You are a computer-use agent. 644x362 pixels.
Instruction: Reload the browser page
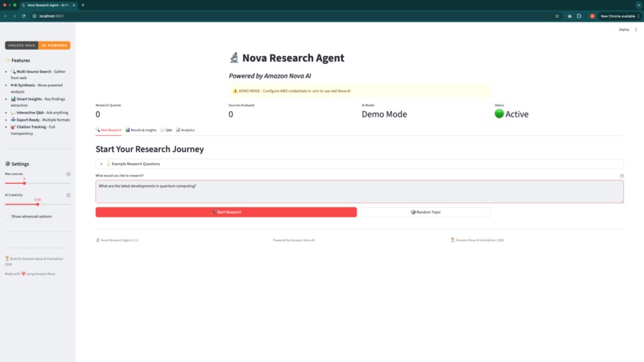[x=23, y=16]
